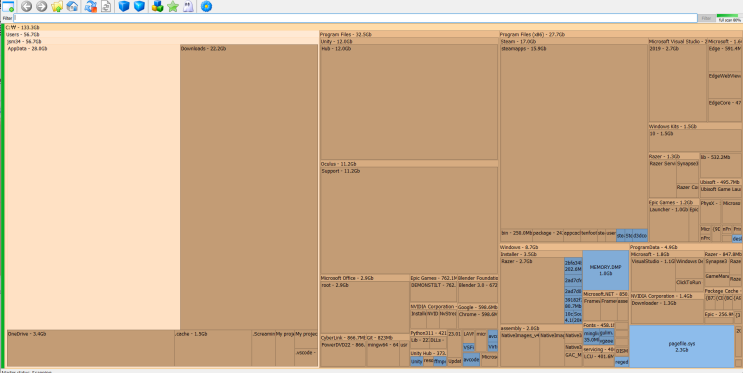
Task: Select the Oculus - 11.2Gb header
Action: (409, 164)
